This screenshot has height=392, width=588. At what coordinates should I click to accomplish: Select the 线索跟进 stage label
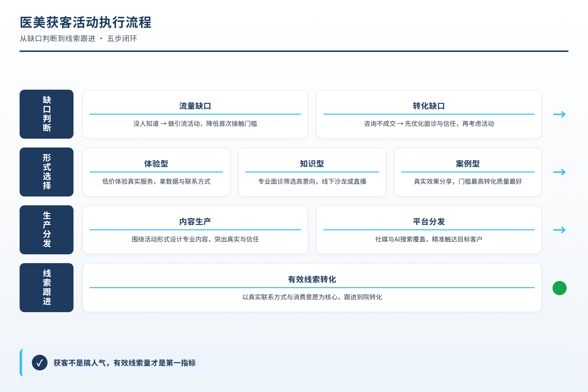click(x=47, y=287)
